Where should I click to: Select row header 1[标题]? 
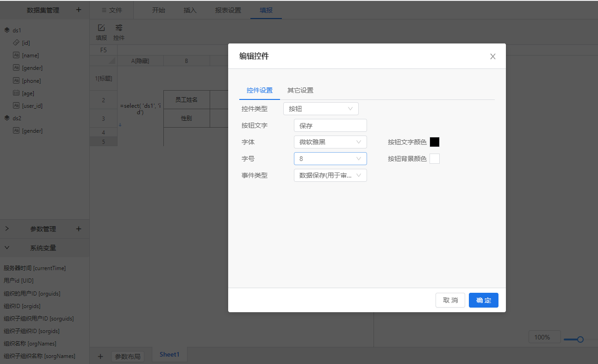tap(104, 78)
